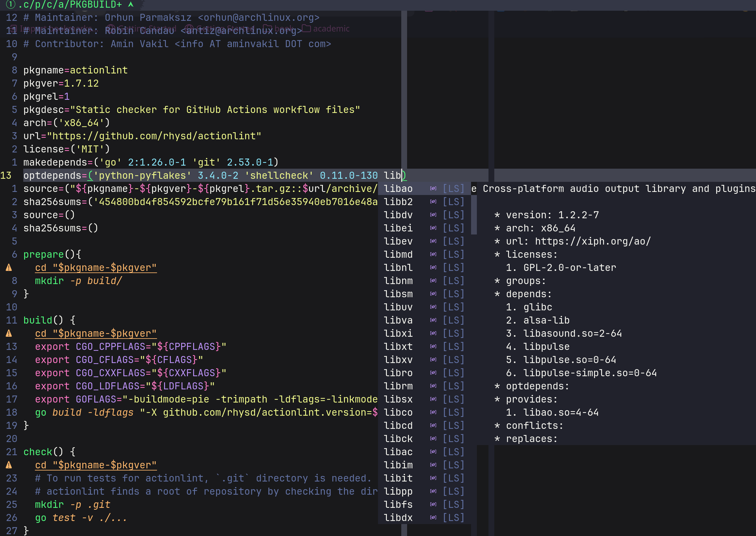Click the kind icon beside libmd
The height and width of the screenshot is (536, 756).
click(x=433, y=254)
